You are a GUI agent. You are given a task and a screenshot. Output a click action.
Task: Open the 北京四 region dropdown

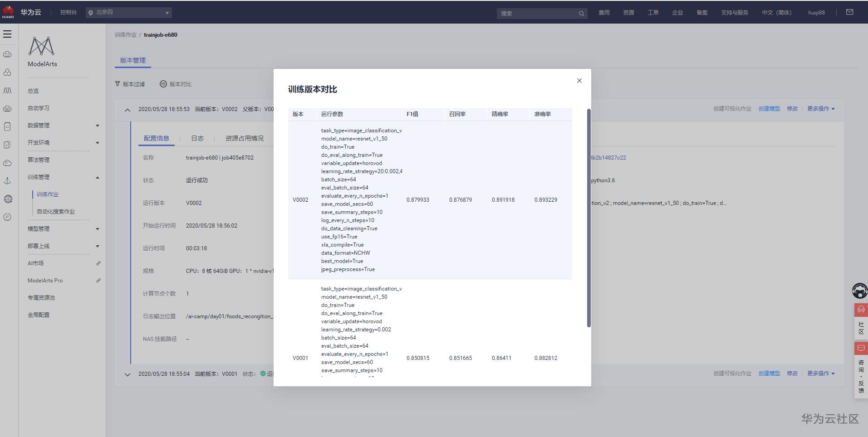pos(129,13)
